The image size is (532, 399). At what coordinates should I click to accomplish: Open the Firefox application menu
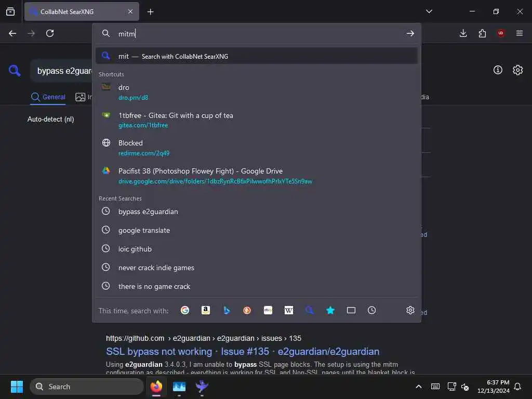tap(520, 33)
